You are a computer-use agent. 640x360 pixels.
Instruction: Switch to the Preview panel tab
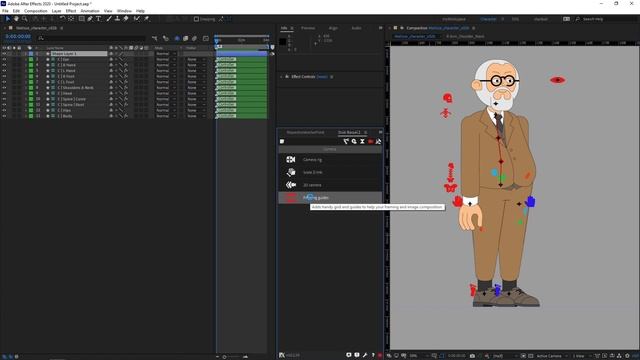(x=308, y=28)
